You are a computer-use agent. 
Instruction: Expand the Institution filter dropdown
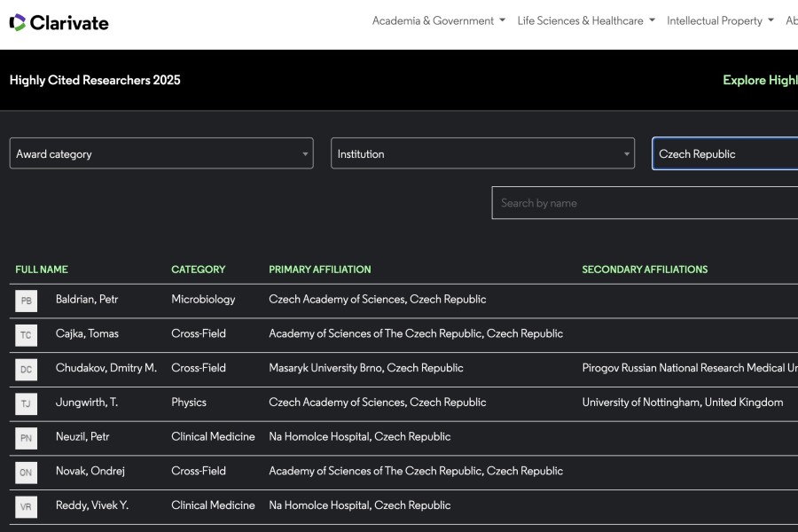tap(482, 153)
